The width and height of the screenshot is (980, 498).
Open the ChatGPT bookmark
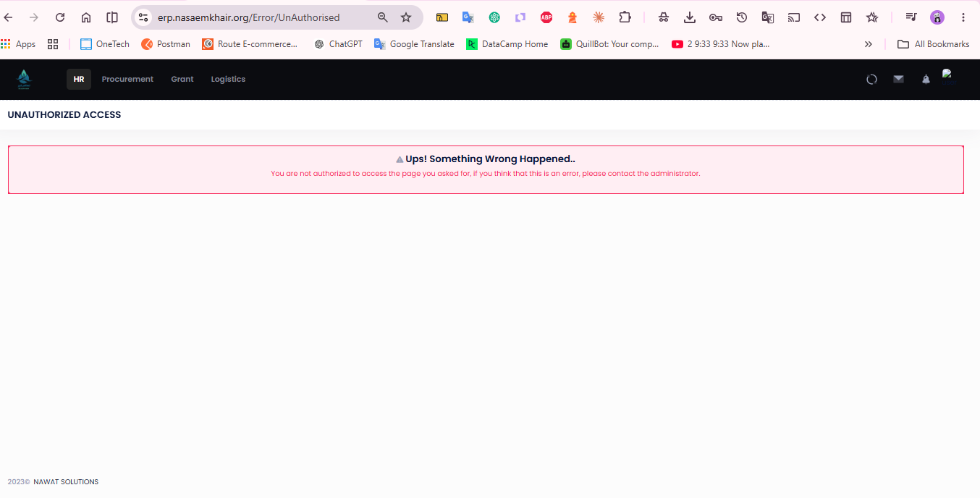338,44
